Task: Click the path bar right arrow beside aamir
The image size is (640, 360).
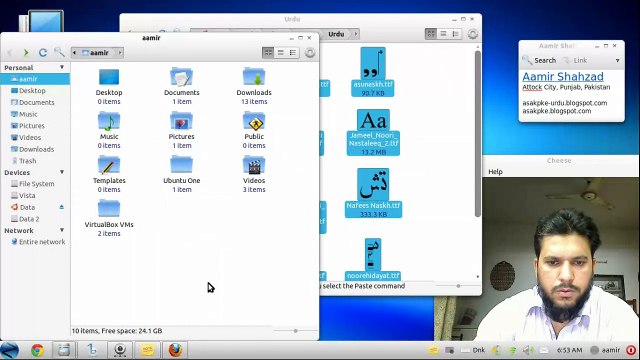Action: click(120, 53)
